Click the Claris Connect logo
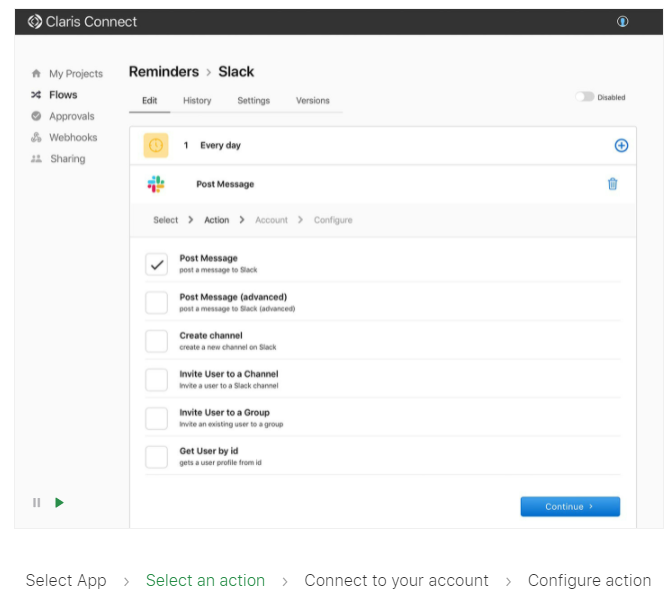 [35, 21]
